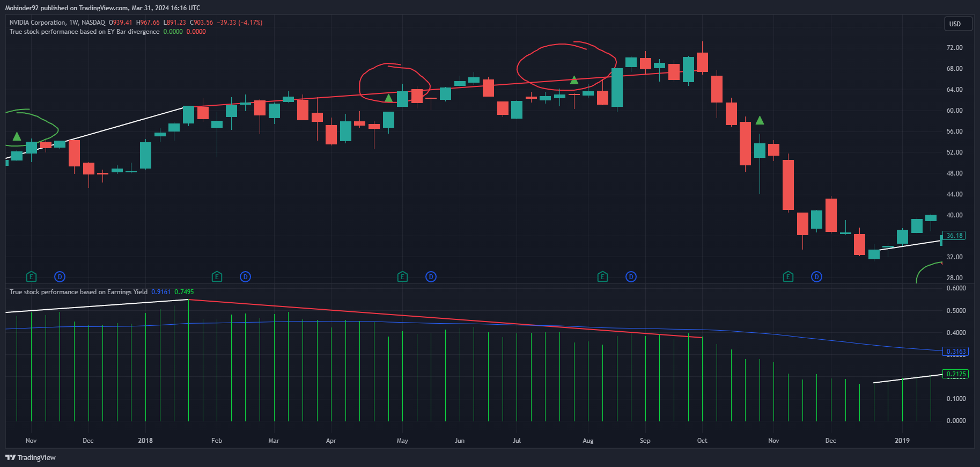
Task: Click the EY Bar divergence indicator title
Action: [x=84, y=32]
